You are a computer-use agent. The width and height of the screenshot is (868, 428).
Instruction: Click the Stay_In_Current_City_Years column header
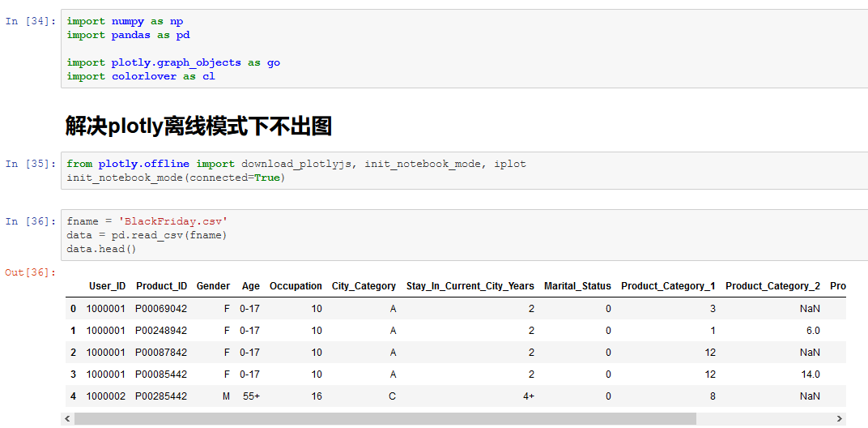pos(470,286)
